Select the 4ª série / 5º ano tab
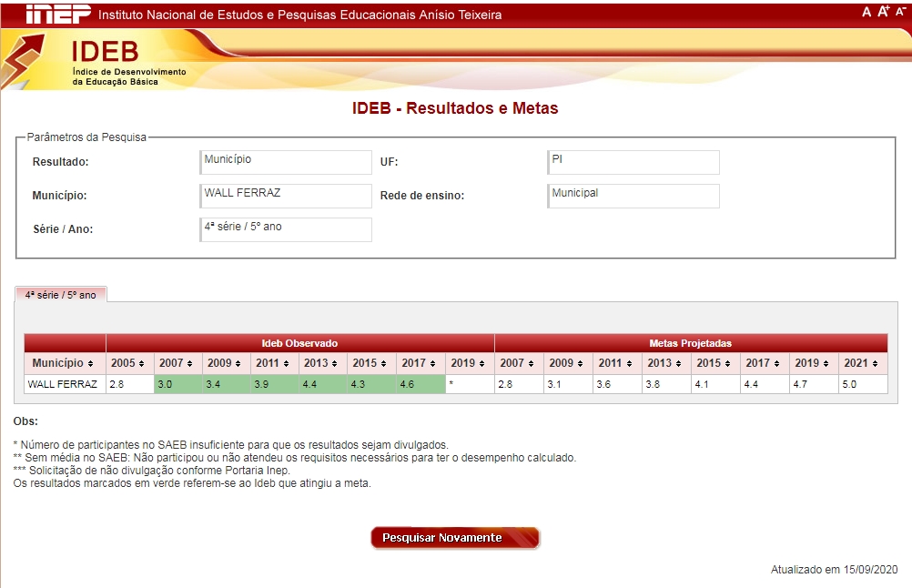This screenshot has height=588, width=912. click(60, 295)
